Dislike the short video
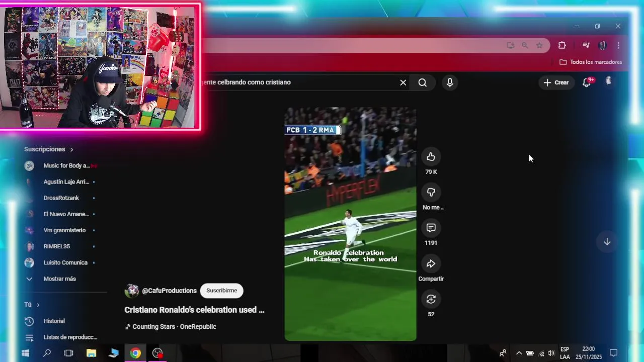 [431, 193]
